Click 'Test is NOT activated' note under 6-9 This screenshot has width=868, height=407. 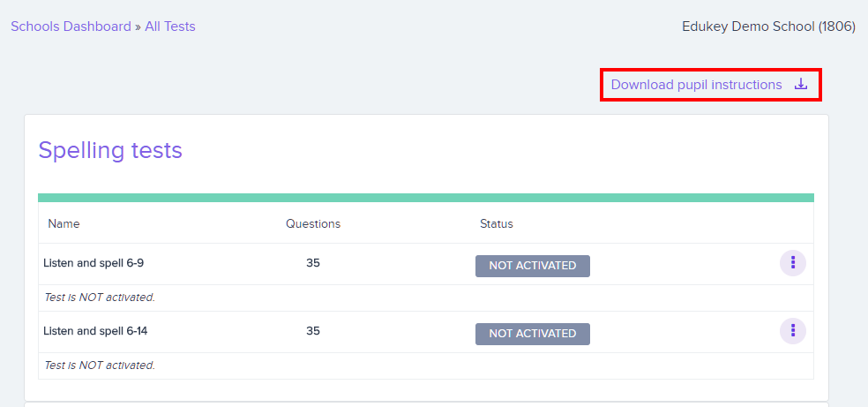point(100,298)
